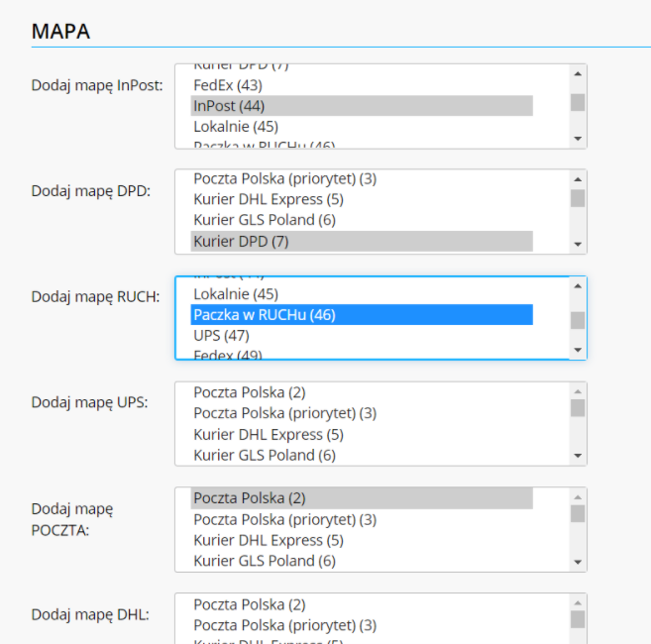The image size is (651, 644).
Task: Click scrollbar thumb of DPD map list
Action: (x=578, y=198)
